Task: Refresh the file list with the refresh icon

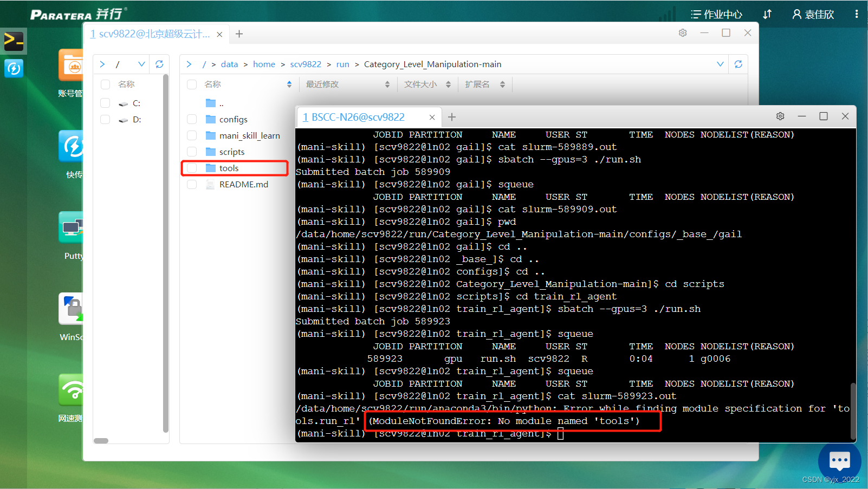Action: [738, 64]
